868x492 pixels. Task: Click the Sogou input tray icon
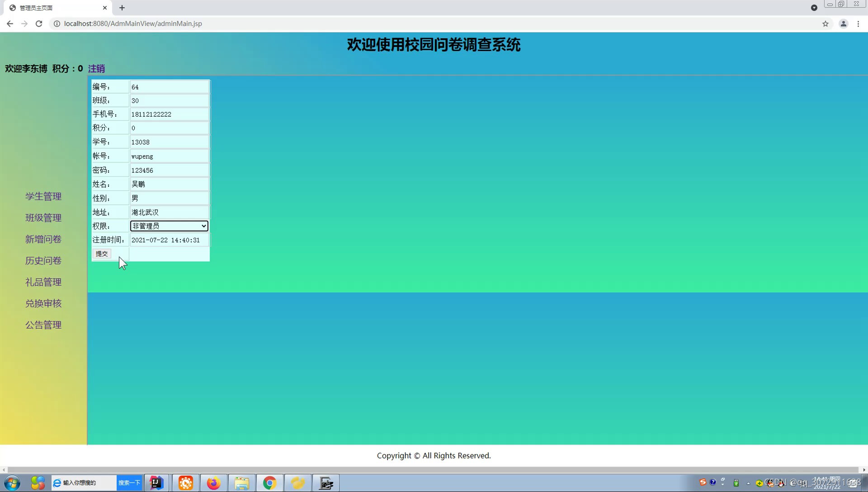tap(703, 482)
